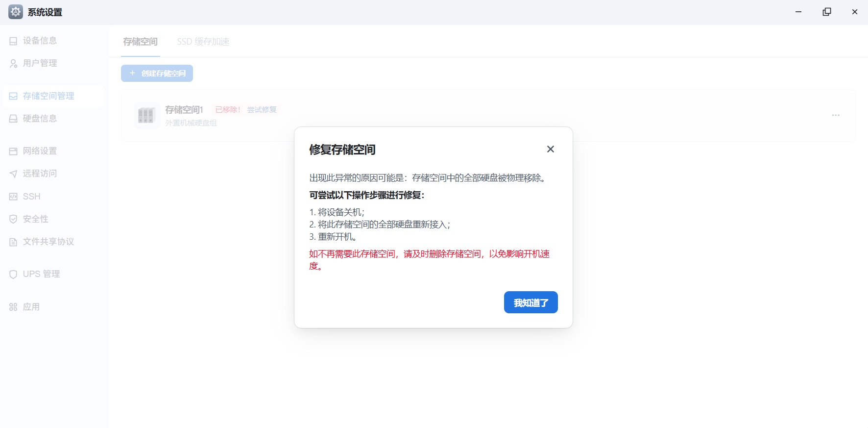
Task: Click the 文件共享协议 document icon
Action: tap(13, 242)
